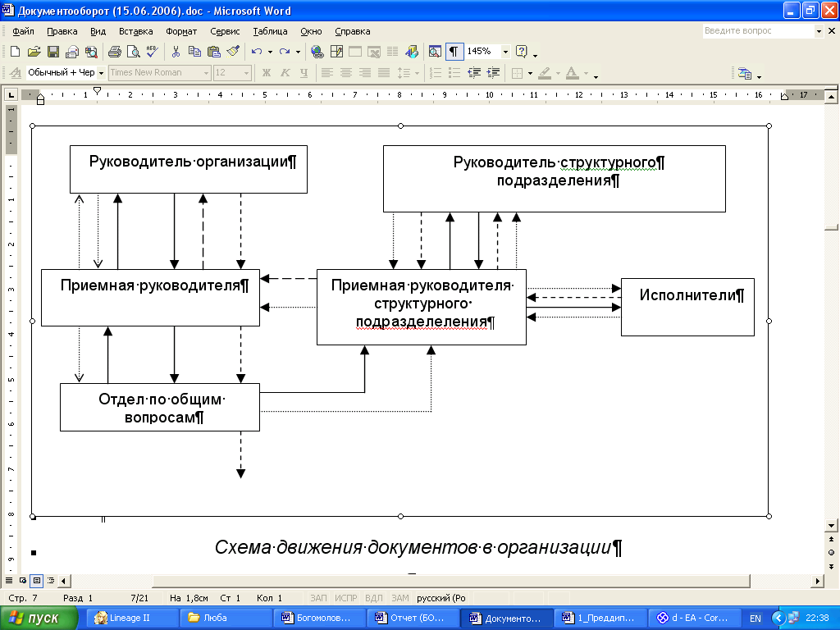Redo the last undone action
This screenshot has height=630, width=840.
click(285, 52)
